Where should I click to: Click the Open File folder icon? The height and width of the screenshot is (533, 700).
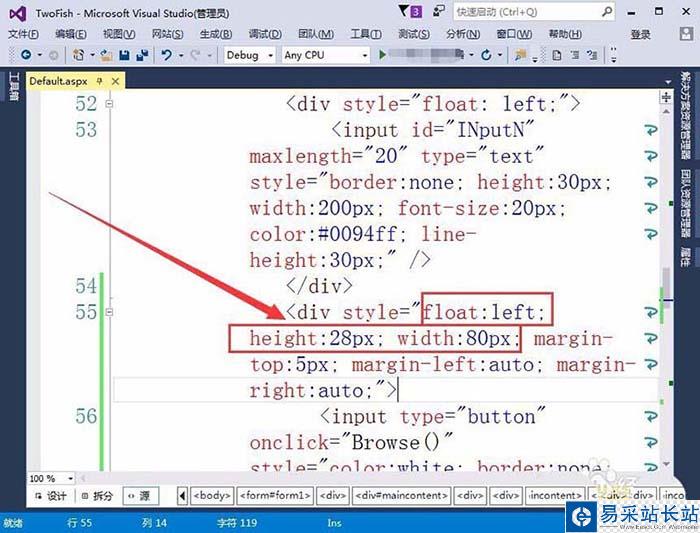[106, 55]
